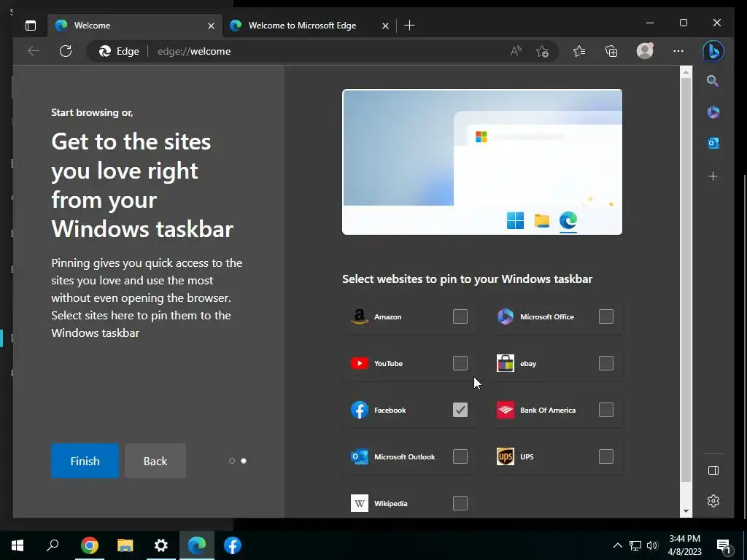Click the sidebar search icon
747x560 pixels.
click(713, 81)
